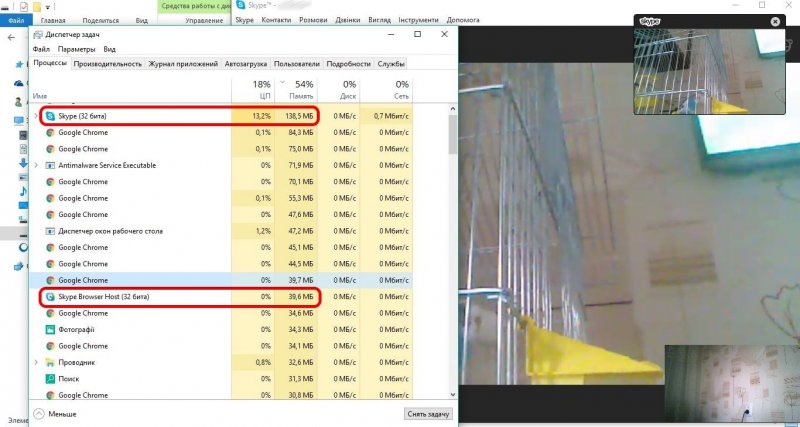Click the Проводник folder icon in list
800x427 pixels.
(50, 362)
